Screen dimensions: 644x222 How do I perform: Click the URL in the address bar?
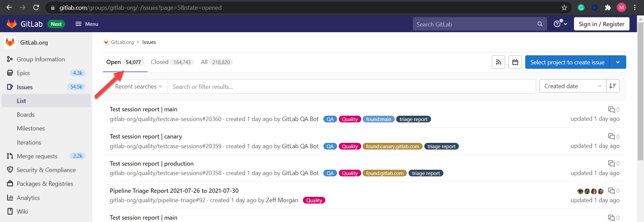[x=141, y=7]
